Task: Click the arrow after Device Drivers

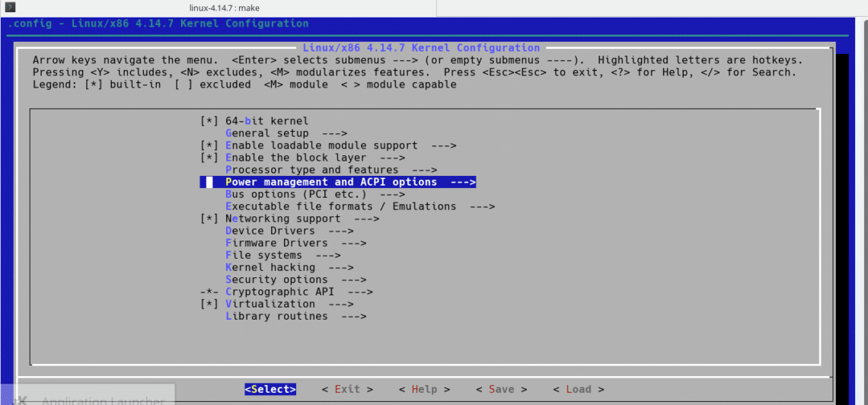Action: [x=341, y=231]
